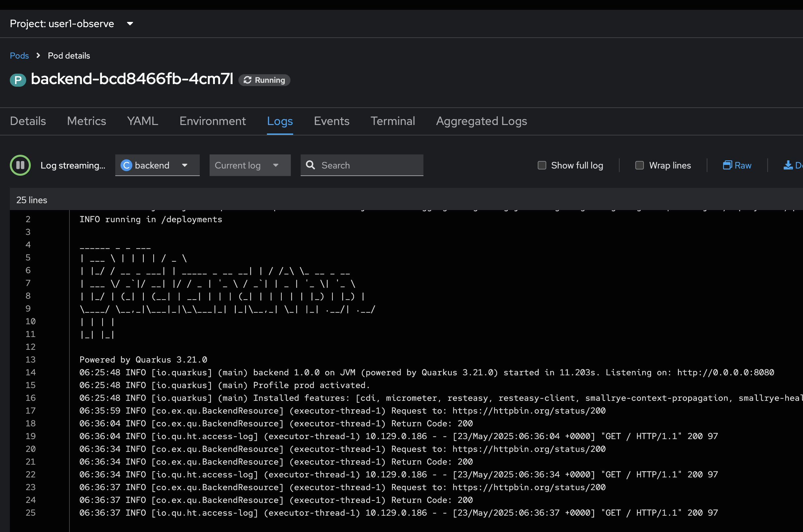Switch to the Events tab
The height and width of the screenshot is (532, 803).
[331, 121]
